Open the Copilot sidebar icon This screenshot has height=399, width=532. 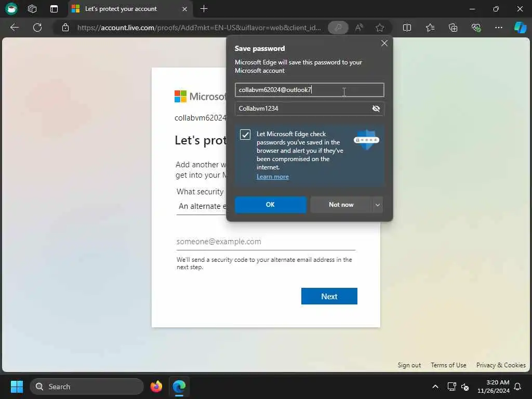520,28
